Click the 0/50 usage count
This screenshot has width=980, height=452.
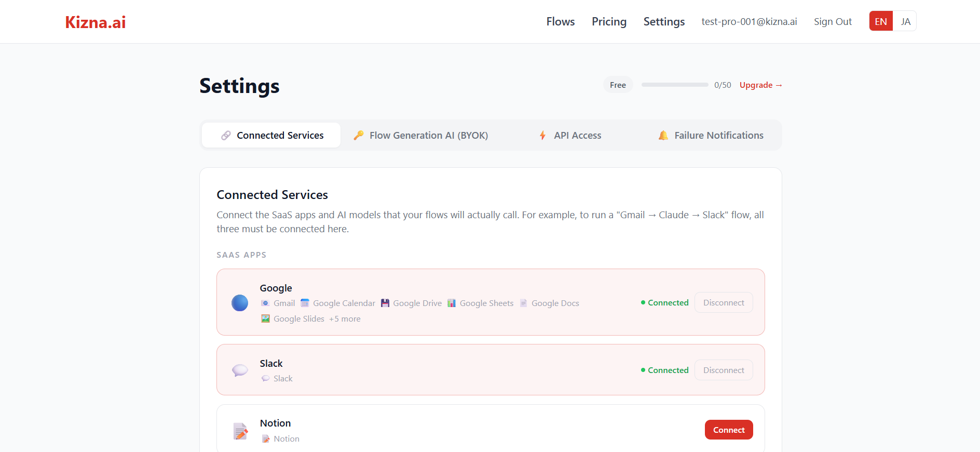pyautogui.click(x=723, y=85)
